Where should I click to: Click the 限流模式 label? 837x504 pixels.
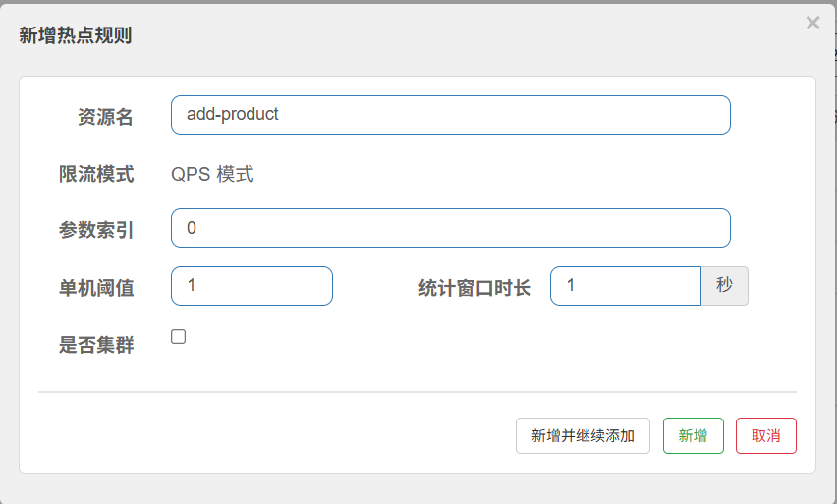click(x=96, y=175)
